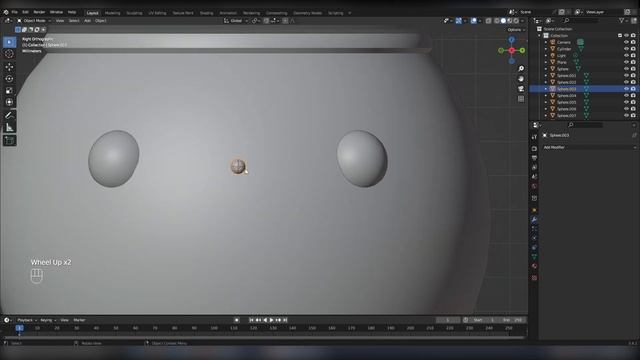Switch to the Modeling workspace tab
Image resolution: width=640 pixels, height=360 pixels.
click(113, 13)
